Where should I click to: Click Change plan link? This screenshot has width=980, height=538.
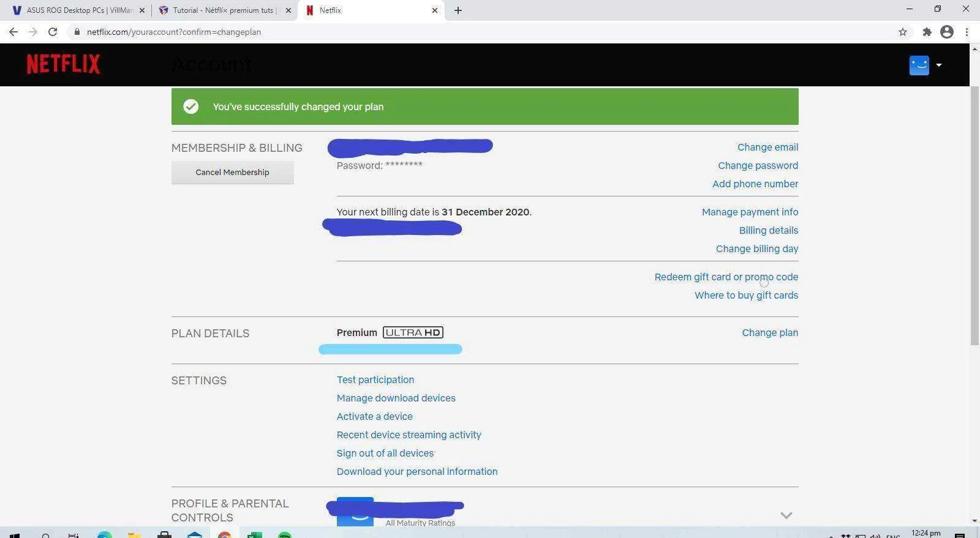[770, 332]
